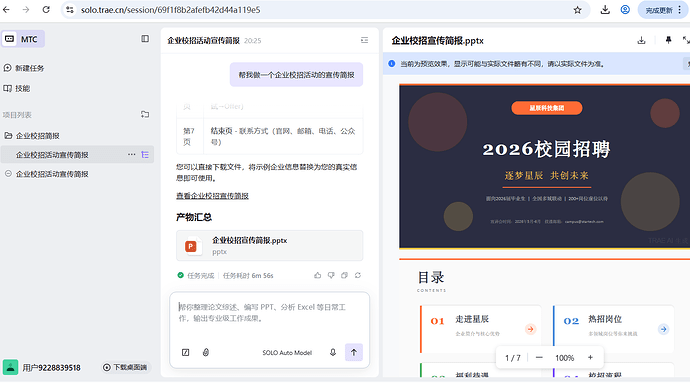This screenshot has height=383, width=690.
Task: Click the task outline icon beside the ellipsis
Action: tap(145, 155)
